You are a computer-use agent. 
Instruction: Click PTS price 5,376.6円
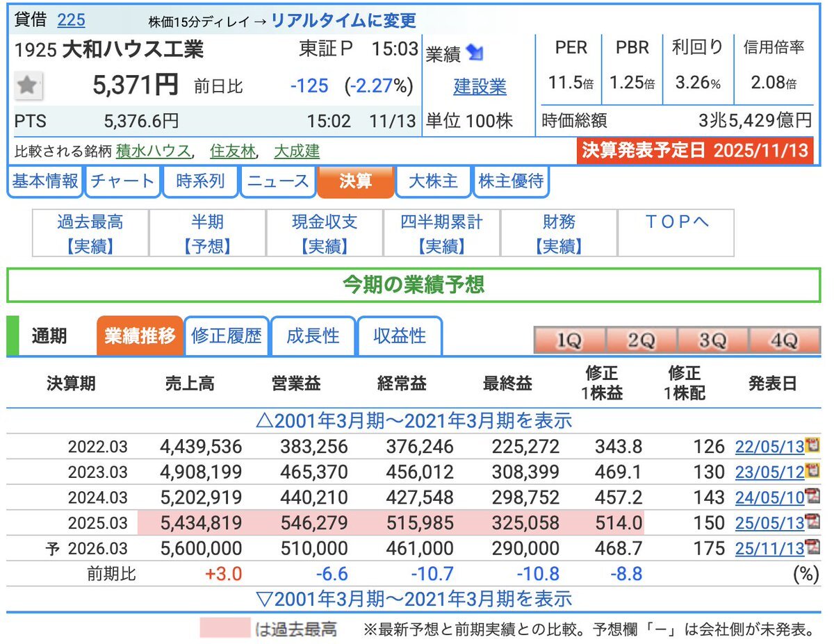click(x=141, y=122)
